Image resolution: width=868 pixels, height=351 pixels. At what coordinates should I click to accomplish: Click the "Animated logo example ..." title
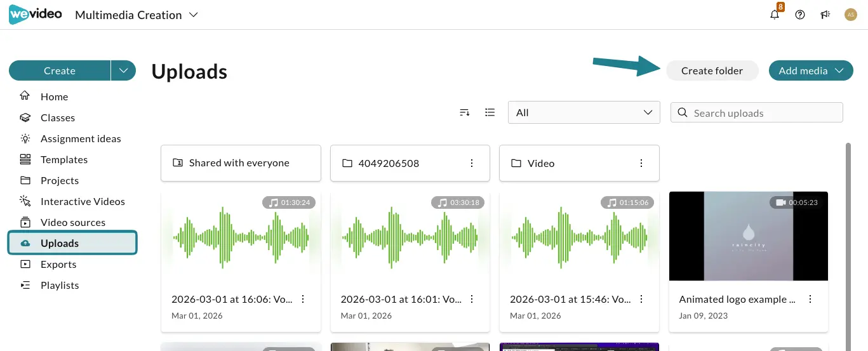pyautogui.click(x=737, y=299)
